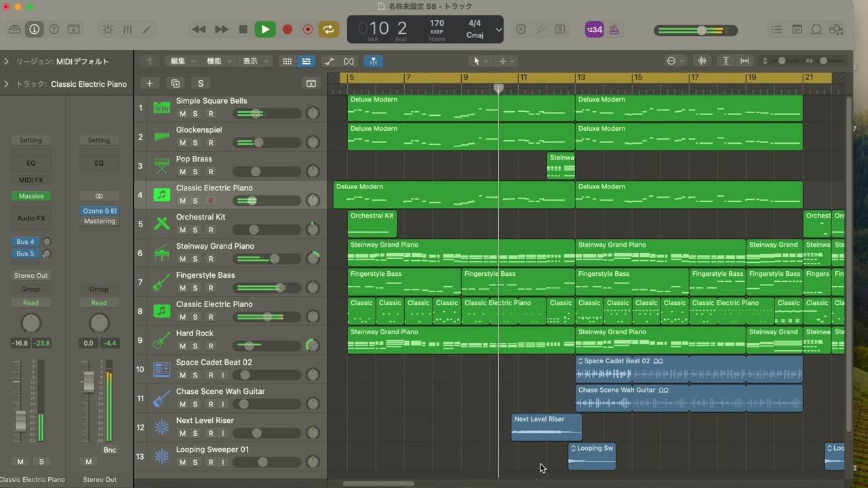Open the Ozone 9 El plugin slot
The image size is (868, 488).
pos(99,211)
